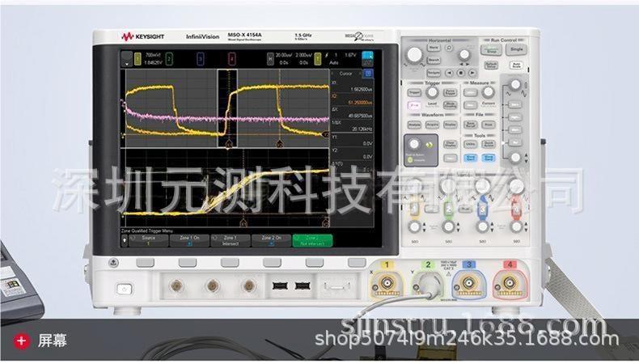Click the Display button in Waveform section

(x=451, y=125)
